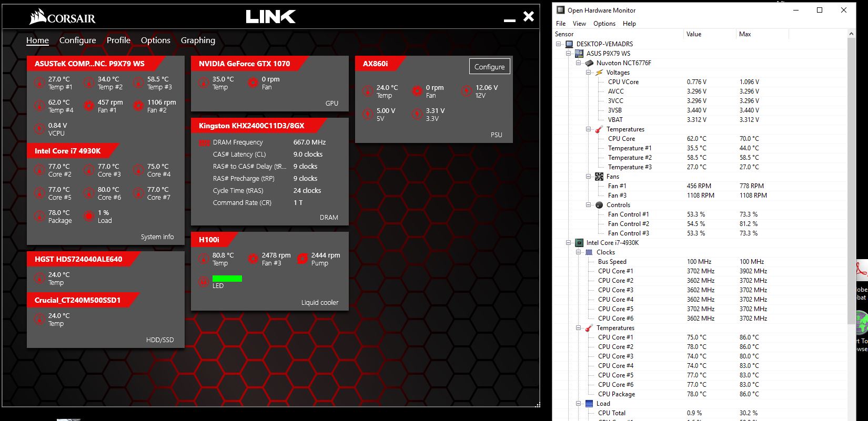Switch to the Graphing tab
868x421 pixels.
tap(198, 40)
